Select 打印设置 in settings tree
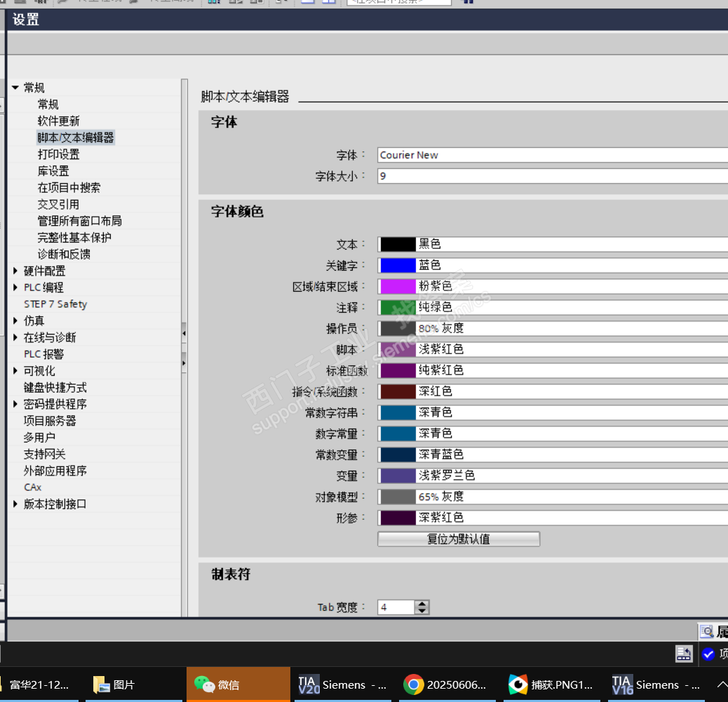Screen dimensions: 728x702 (x=58, y=154)
